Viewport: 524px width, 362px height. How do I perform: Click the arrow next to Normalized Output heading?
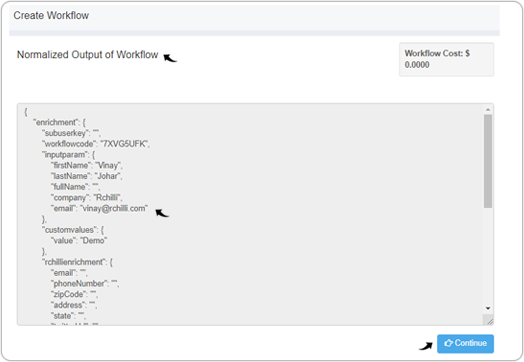point(170,58)
